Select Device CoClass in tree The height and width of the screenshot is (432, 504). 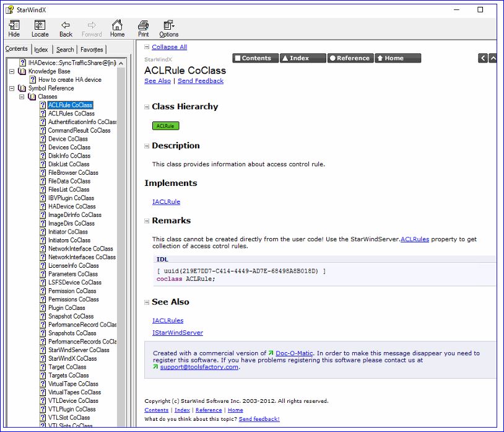[68, 139]
